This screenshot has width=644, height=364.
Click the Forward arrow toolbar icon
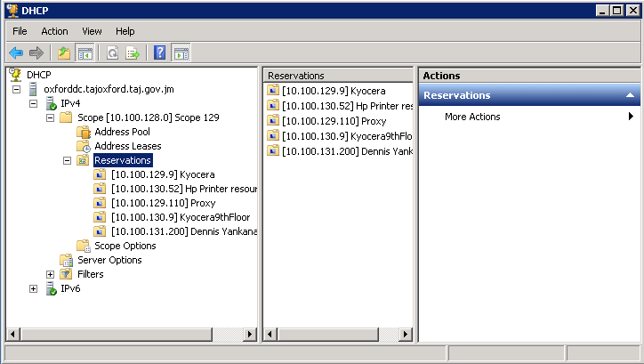click(x=36, y=53)
